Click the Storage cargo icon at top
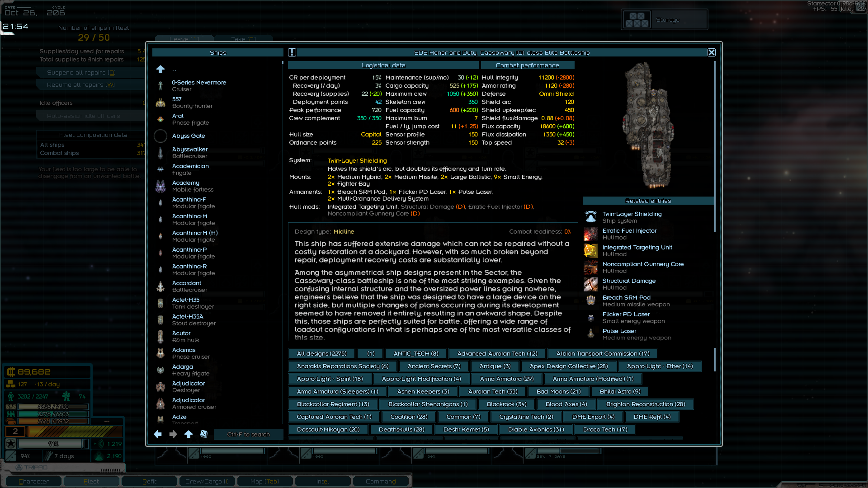Screen dimensions: 868x488 coord(637,20)
